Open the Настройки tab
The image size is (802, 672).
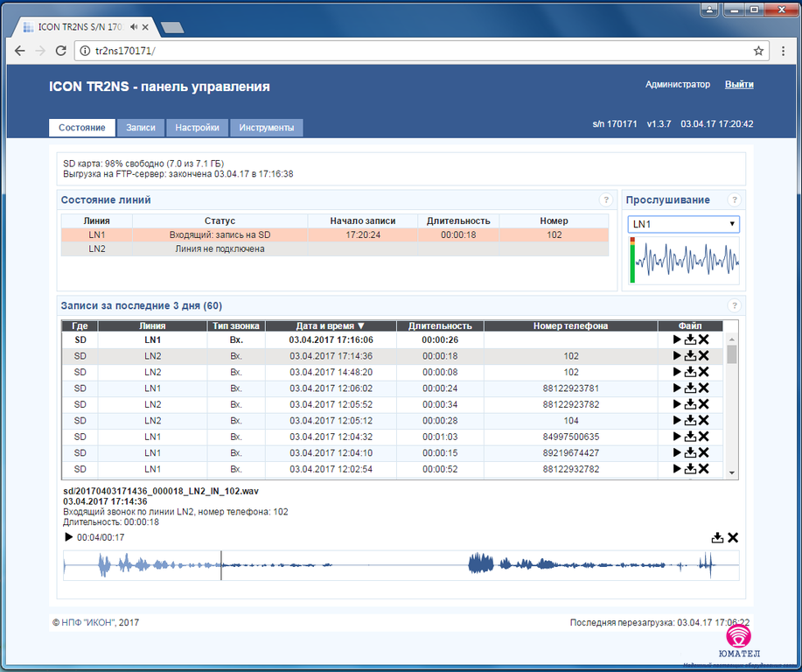(197, 128)
